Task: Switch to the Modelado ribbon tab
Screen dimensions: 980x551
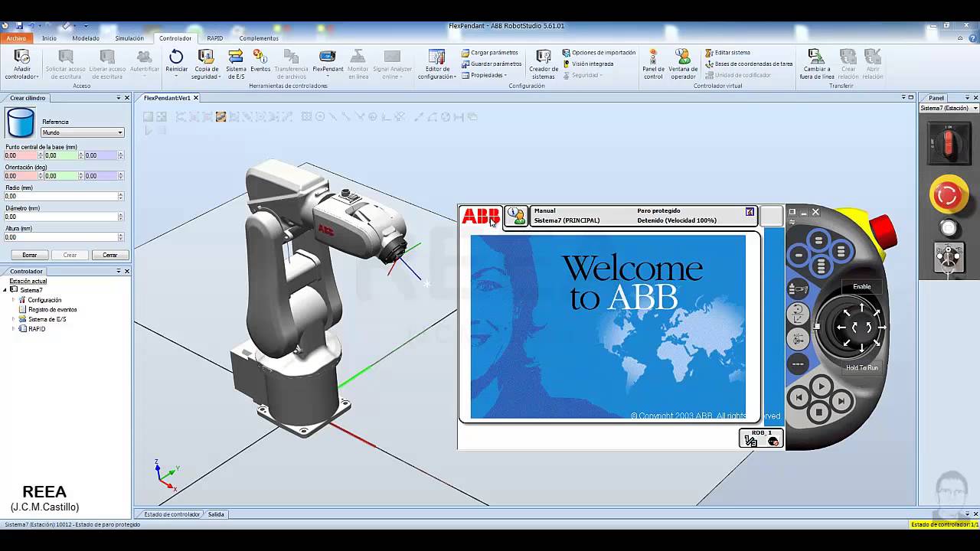Action: coord(86,38)
